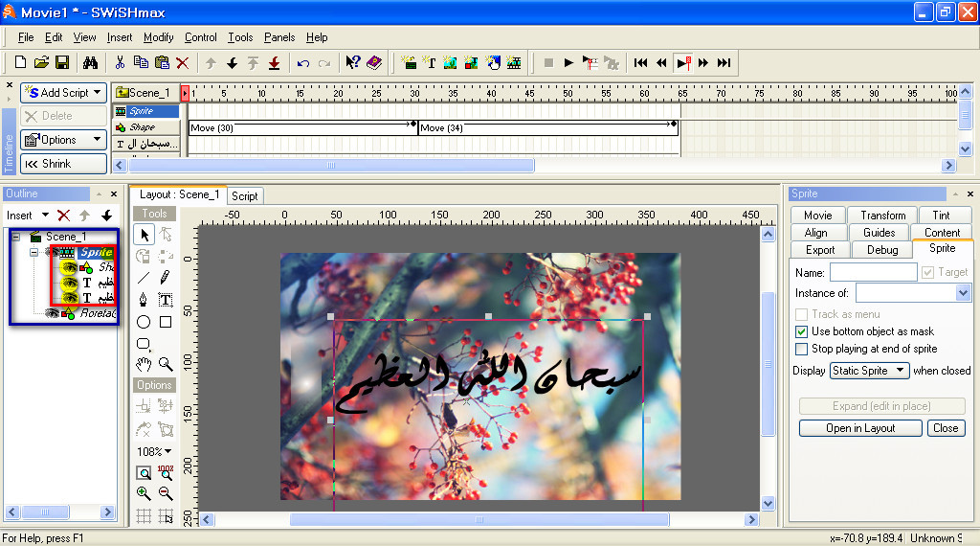The width and height of the screenshot is (980, 546).
Task: Switch to the Script tab
Action: tap(245, 195)
